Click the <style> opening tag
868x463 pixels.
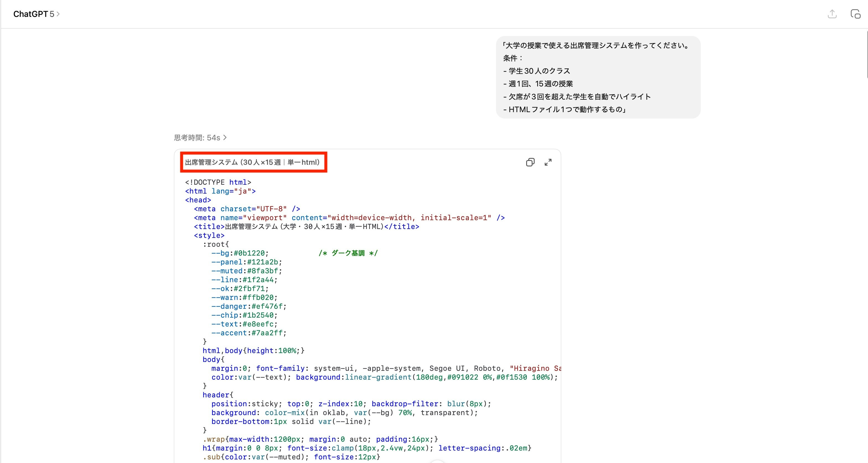coord(209,236)
